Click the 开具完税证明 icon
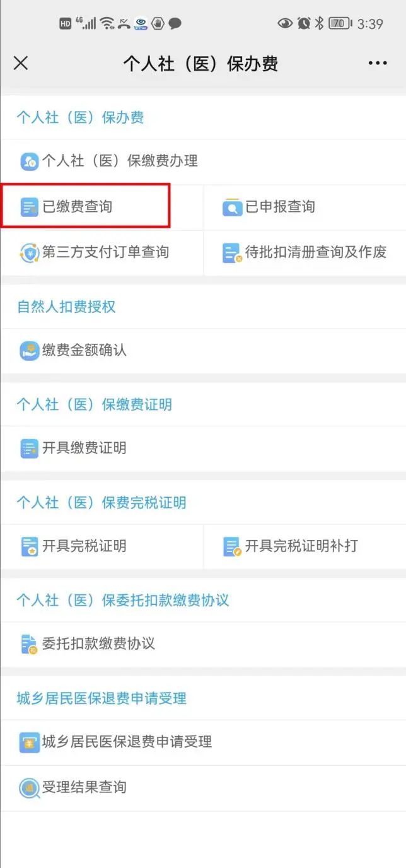Image resolution: width=406 pixels, height=868 pixels. point(29,546)
